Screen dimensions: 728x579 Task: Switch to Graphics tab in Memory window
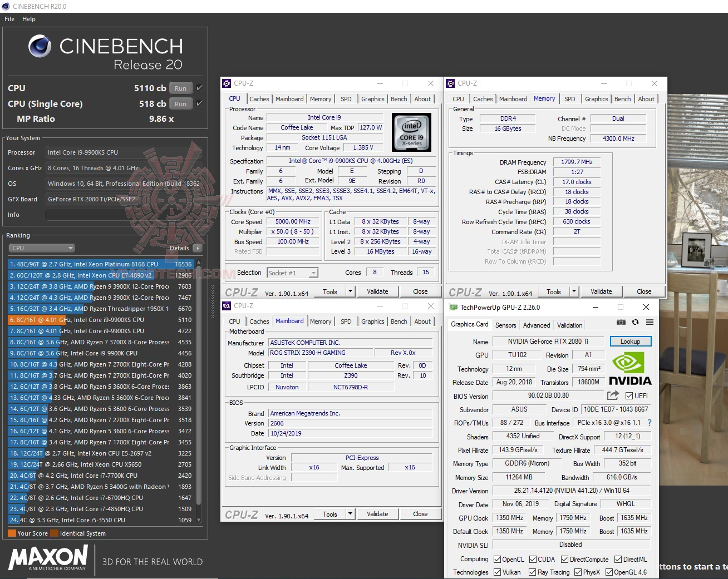(x=596, y=99)
